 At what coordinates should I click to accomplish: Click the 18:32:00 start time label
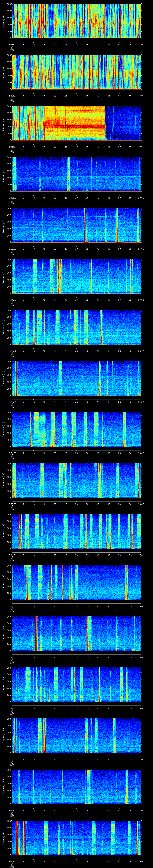pyautogui.click(x=12, y=861)
